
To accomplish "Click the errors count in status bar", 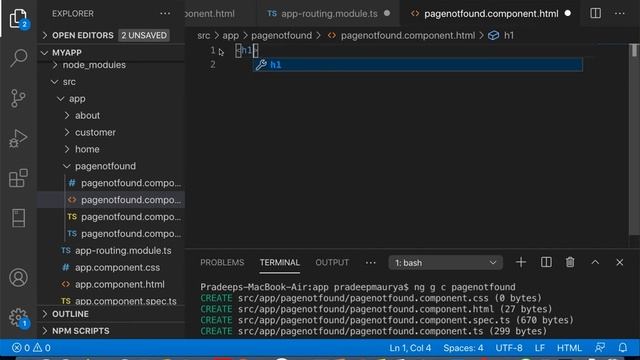I will (21, 348).
